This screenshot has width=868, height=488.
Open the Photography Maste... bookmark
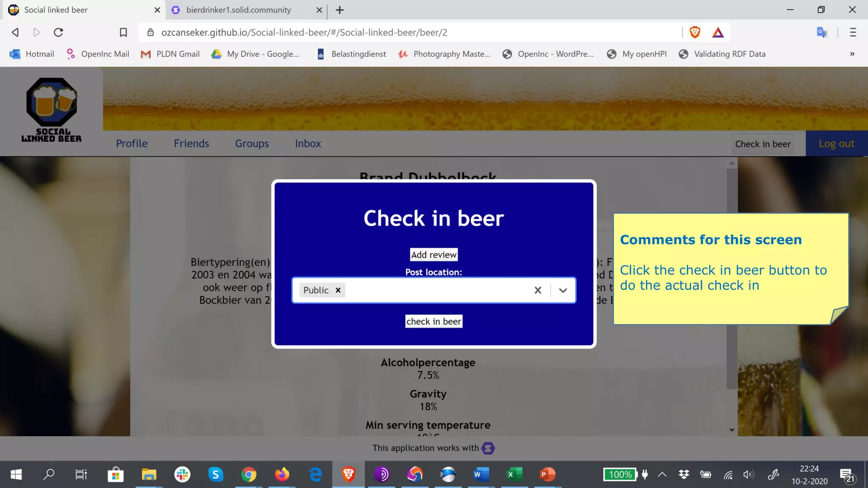444,54
